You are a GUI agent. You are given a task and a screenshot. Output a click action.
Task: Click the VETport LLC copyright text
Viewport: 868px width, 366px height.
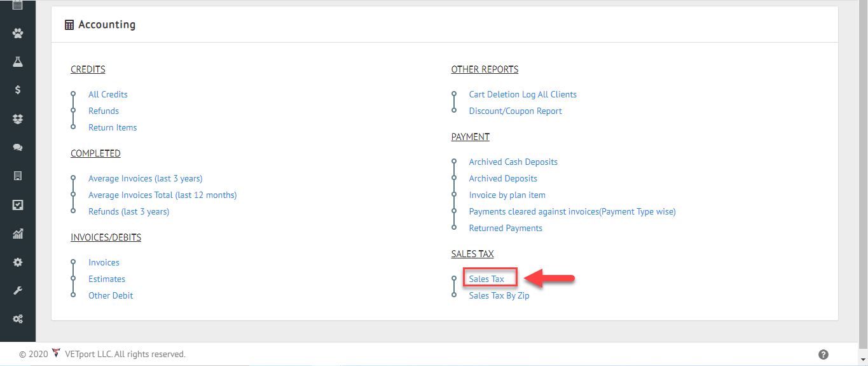click(x=125, y=354)
